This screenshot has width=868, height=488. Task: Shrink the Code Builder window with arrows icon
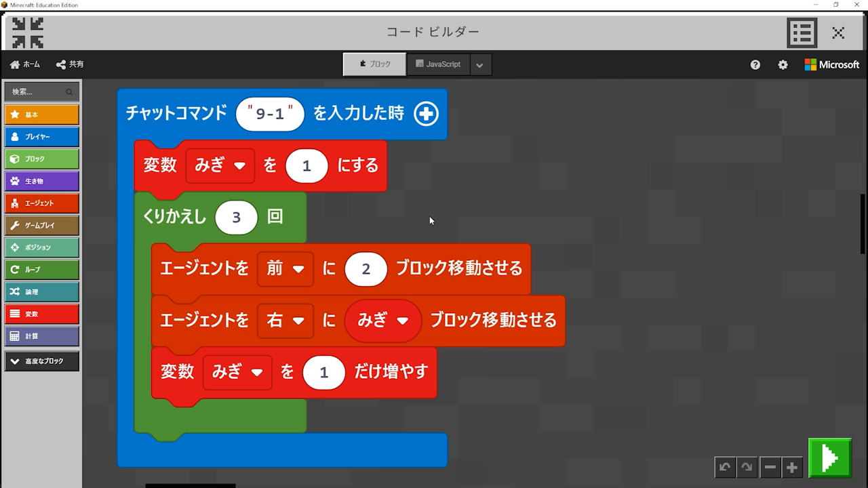click(x=28, y=33)
